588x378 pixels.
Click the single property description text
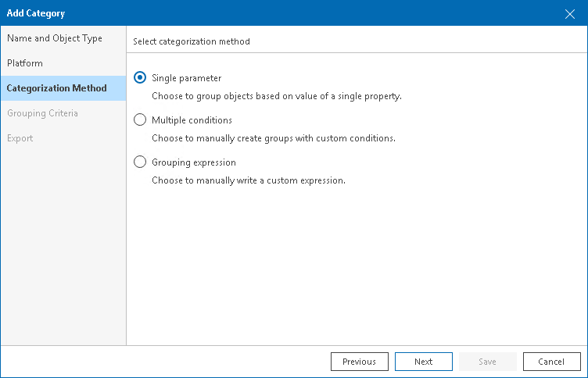coord(276,96)
